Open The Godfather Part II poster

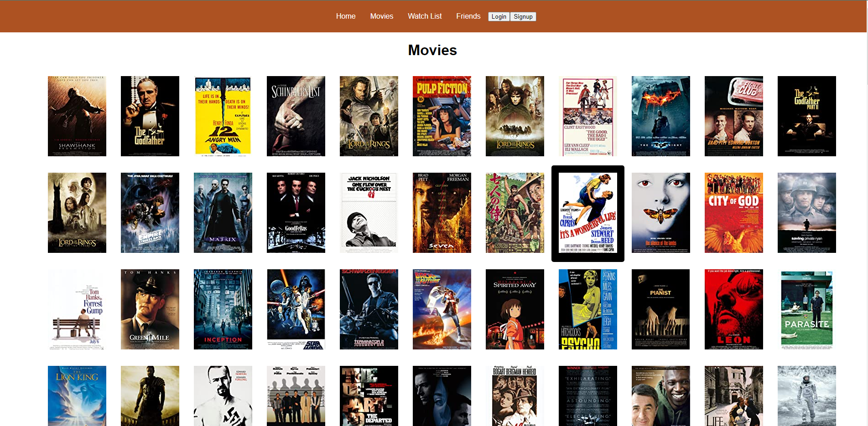click(807, 116)
